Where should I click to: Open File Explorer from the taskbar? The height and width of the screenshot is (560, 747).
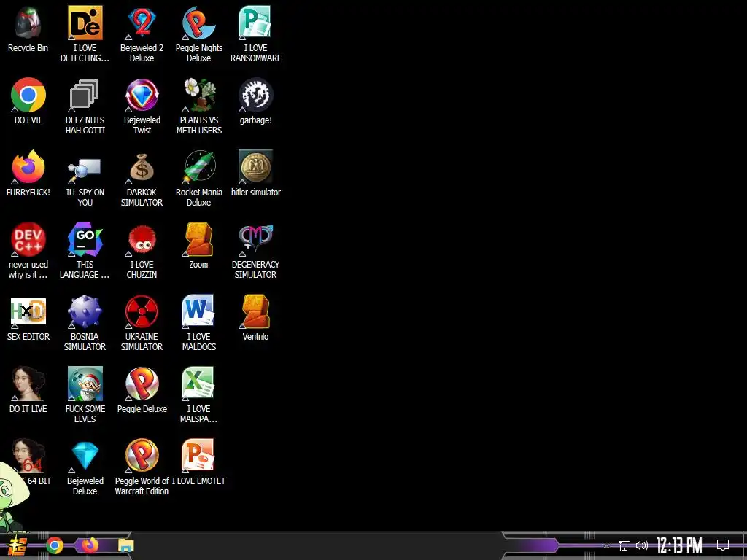[x=125, y=545]
